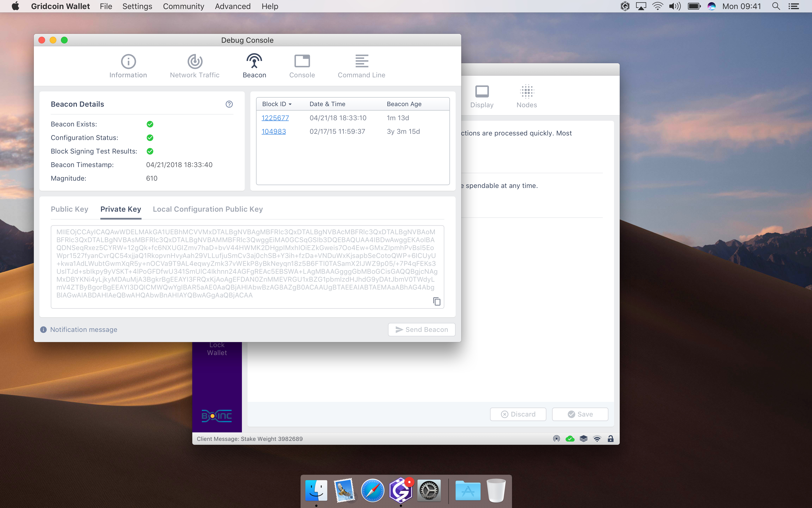Screen dimensions: 812x508
Task: Open the File menu
Action: [x=106, y=6]
